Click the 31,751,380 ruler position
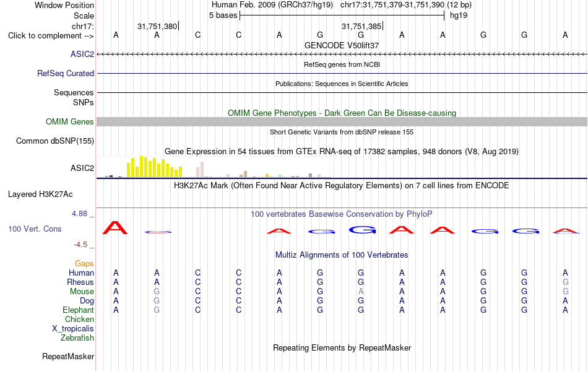Viewport: 588px width, 371px height. 157,26
